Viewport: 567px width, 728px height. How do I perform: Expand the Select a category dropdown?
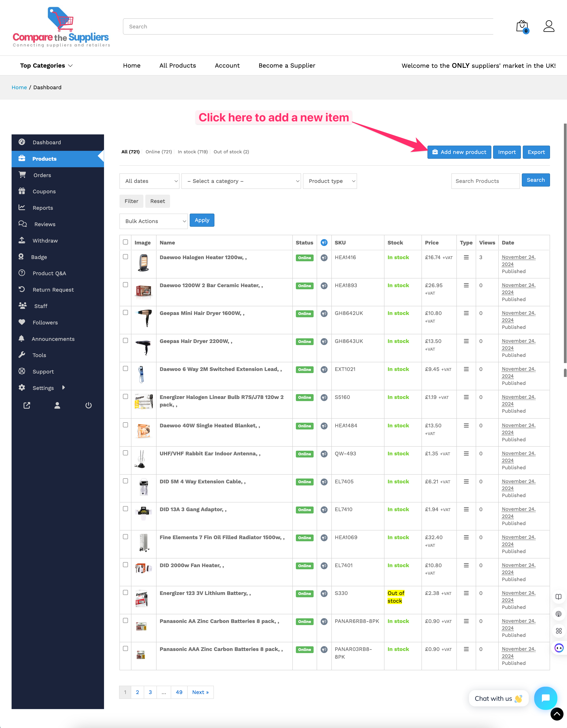point(241,181)
